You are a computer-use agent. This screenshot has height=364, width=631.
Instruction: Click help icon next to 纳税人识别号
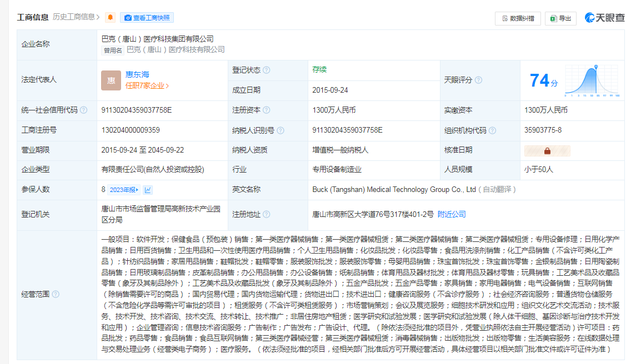tap(281, 130)
